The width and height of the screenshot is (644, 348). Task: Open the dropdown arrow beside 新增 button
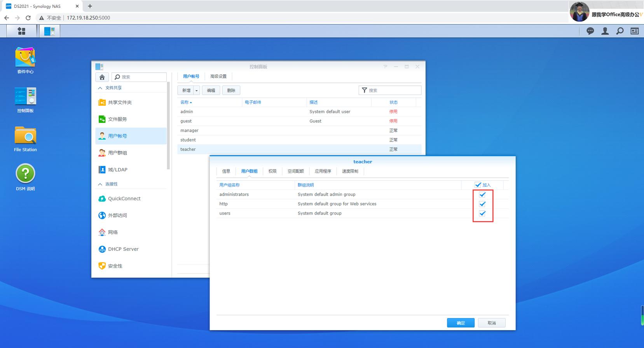pyautogui.click(x=197, y=91)
